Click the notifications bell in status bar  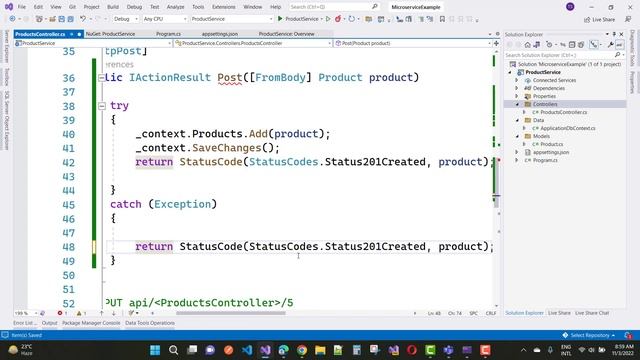point(628,335)
